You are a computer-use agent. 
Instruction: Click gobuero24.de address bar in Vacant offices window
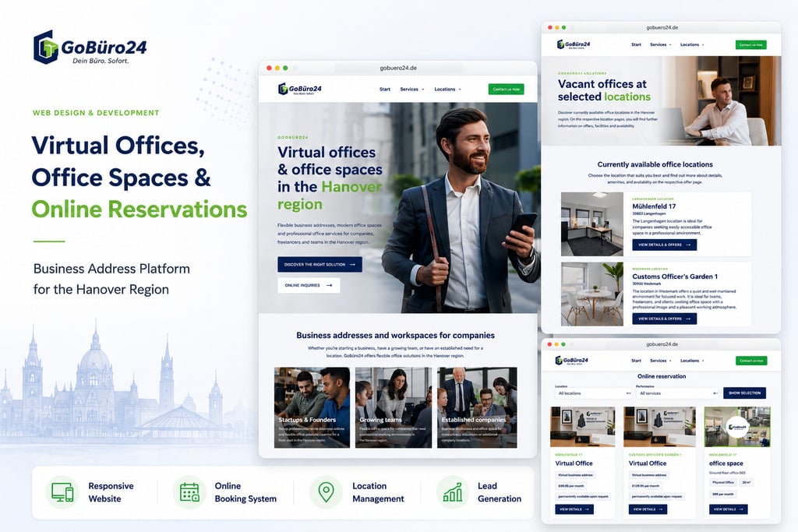[x=662, y=27]
